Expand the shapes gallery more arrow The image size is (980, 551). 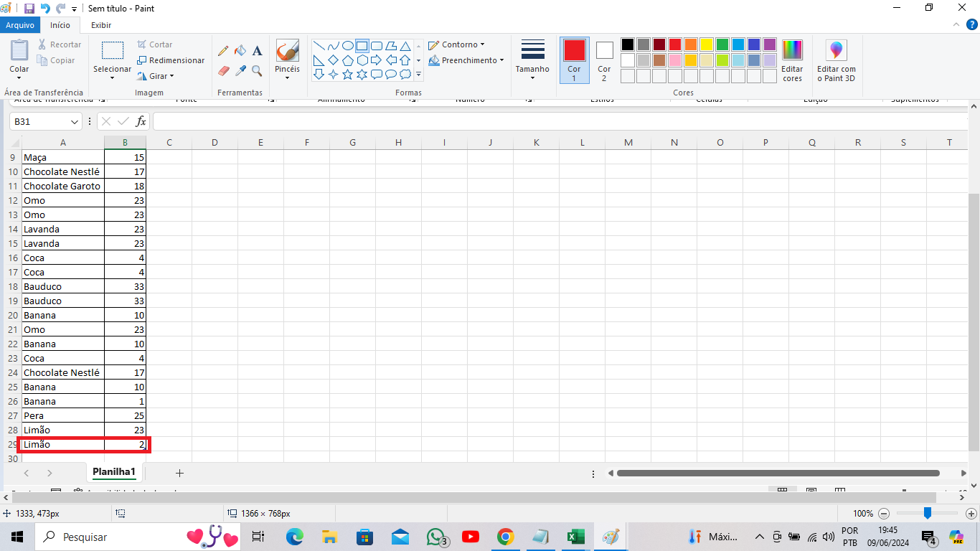419,74
